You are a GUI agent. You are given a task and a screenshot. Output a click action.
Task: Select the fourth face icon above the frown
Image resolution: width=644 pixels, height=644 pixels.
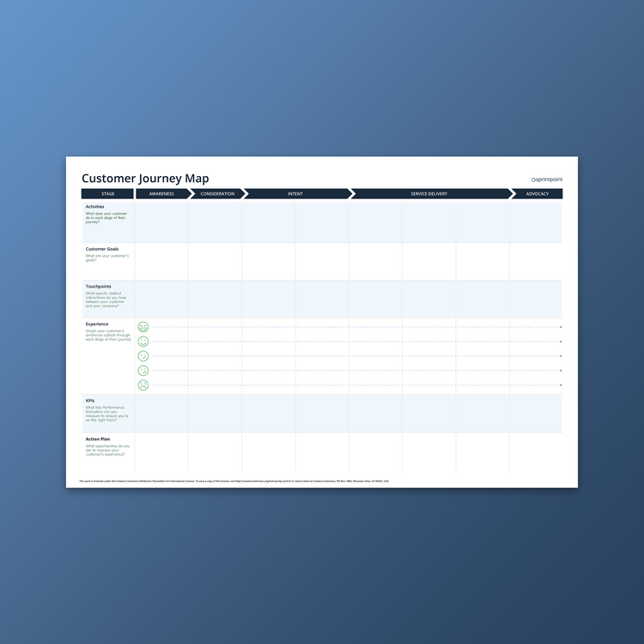coord(143,371)
